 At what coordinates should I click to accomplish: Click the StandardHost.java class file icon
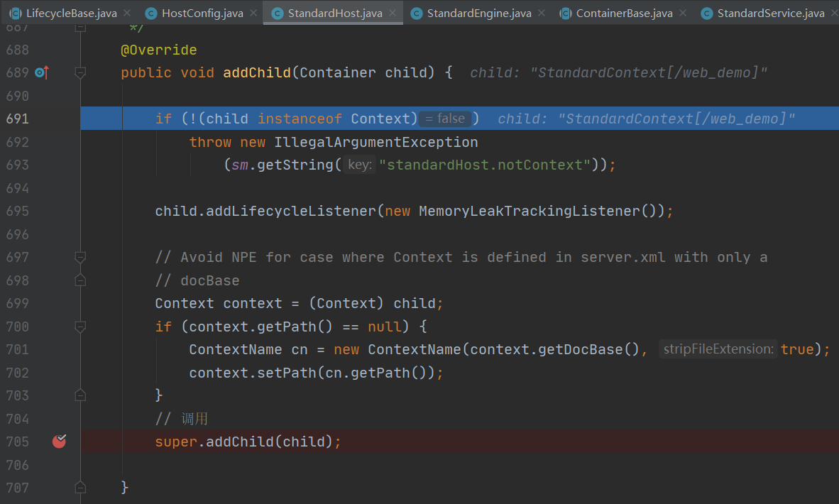pyautogui.click(x=277, y=13)
